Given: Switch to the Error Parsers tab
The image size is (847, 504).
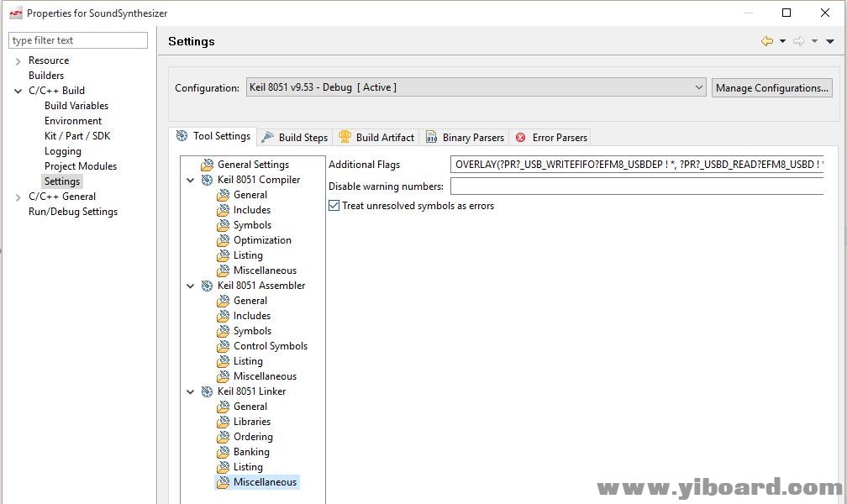Looking at the screenshot, I should point(551,137).
